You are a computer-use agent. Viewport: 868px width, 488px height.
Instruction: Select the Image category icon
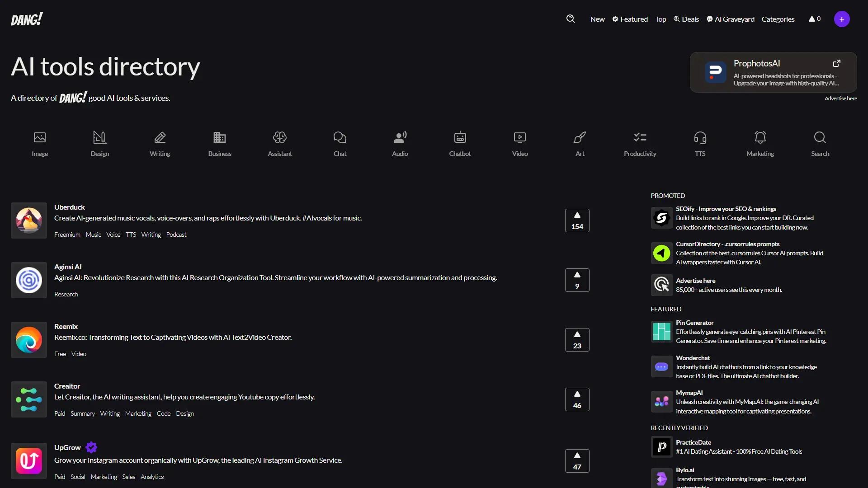[40, 137]
